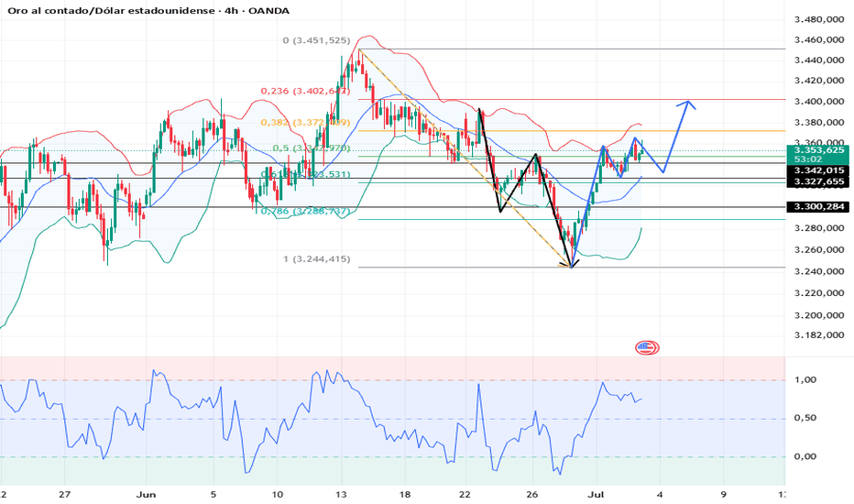Click the date label 4 on time axis
This screenshot has height=504, width=854.
click(x=660, y=495)
